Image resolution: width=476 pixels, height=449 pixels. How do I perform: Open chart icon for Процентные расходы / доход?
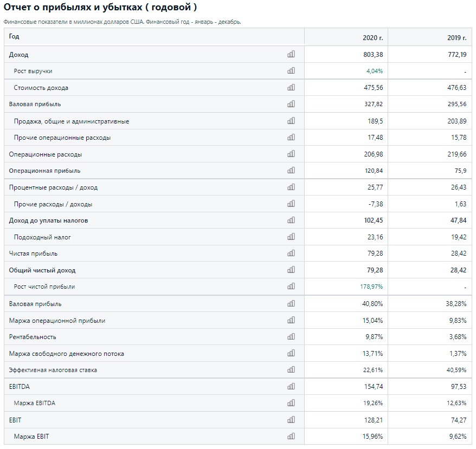point(291,187)
